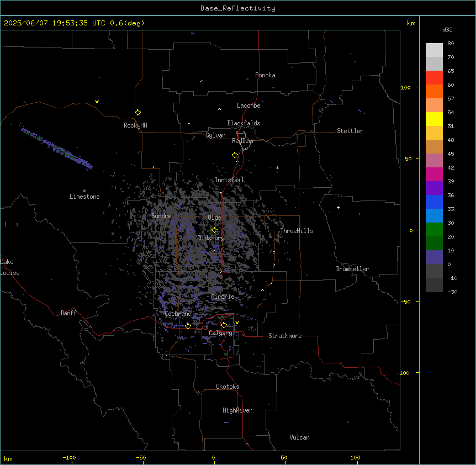Click the Stettler city label
Screen dimensions: 476x465
tap(350, 131)
